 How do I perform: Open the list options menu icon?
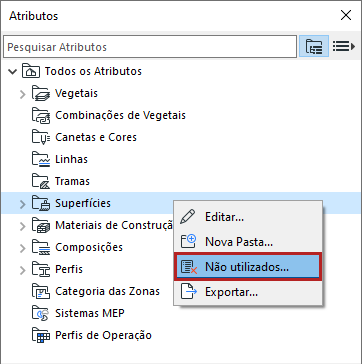(344, 46)
